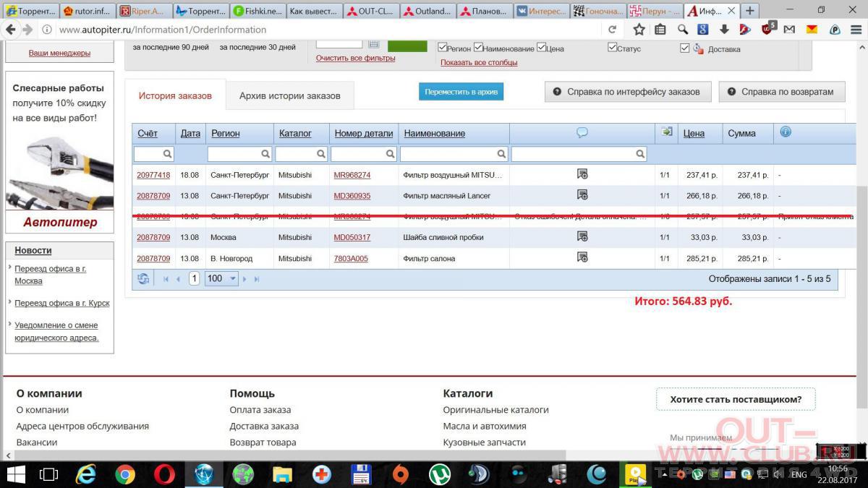Viewport: 868px width, 488px height.
Task: Click the browser address bar URL
Action: pos(163,30)
